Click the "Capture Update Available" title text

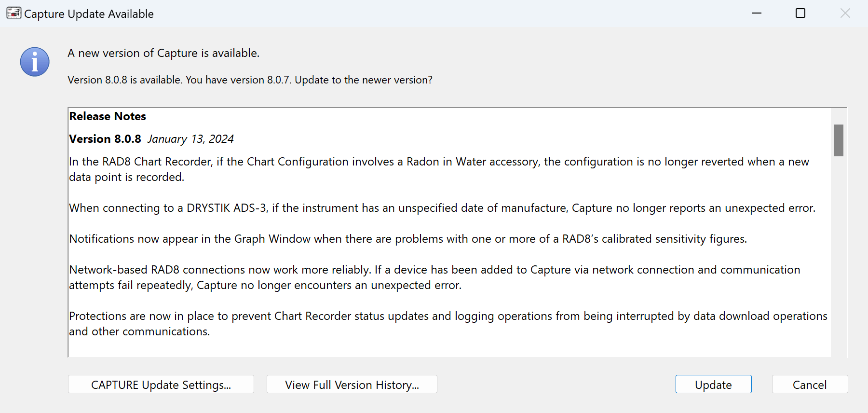(89, 14)
